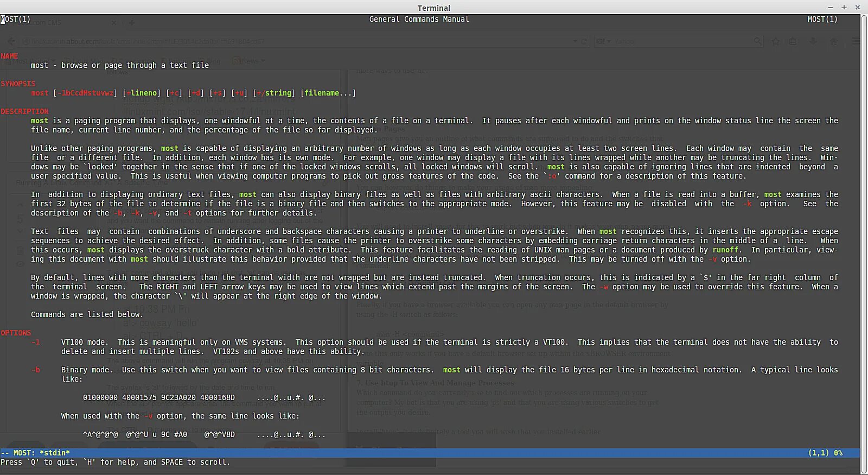Click the SYNOPSIS section heading

(x=18, y=84)
